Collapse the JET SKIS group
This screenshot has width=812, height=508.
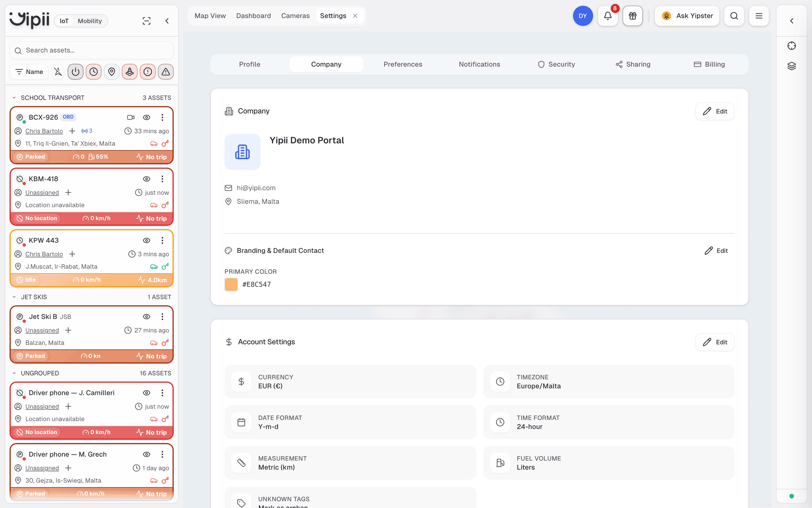pyautogui.click(x=14, y=297)
